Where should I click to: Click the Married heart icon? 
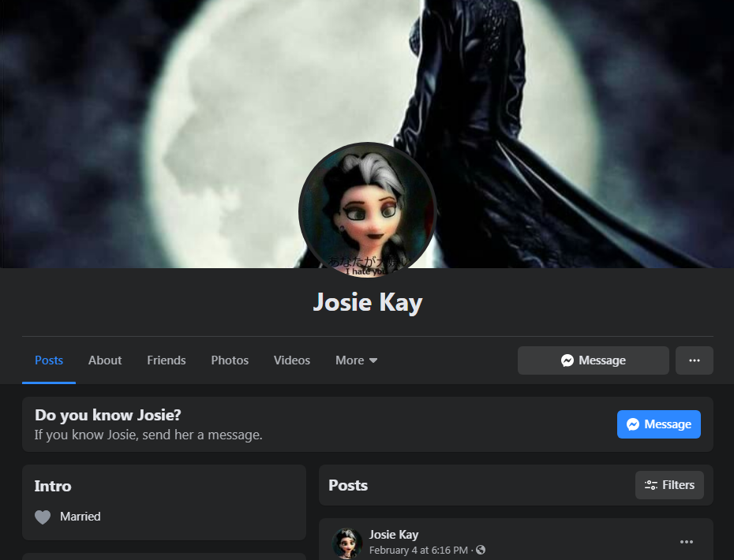point(43,517)
